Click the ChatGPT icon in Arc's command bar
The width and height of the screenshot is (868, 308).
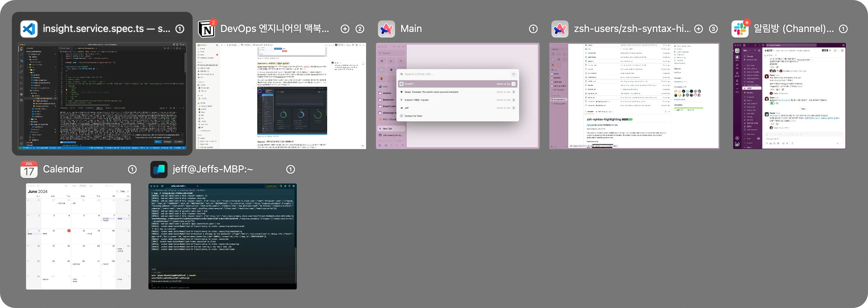401,83
